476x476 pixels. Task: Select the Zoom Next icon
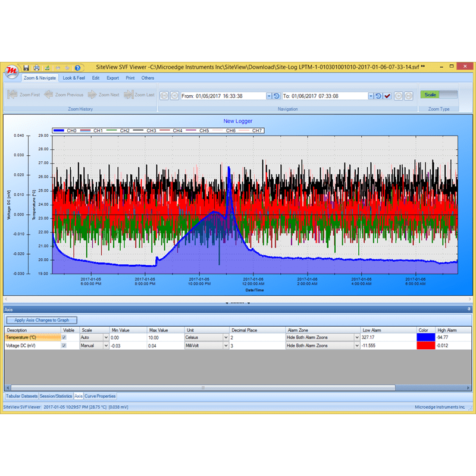pos(93,94)
